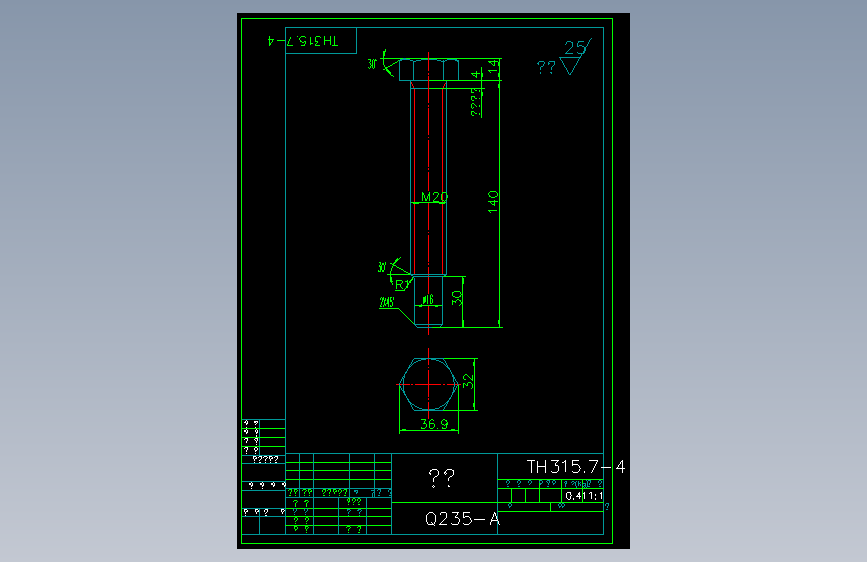This screenshot has width=867, height=562.
Task: Click the mirrored TH315.7-4 label at the top left
Action: pyautogui.click(x=303, y=41)
